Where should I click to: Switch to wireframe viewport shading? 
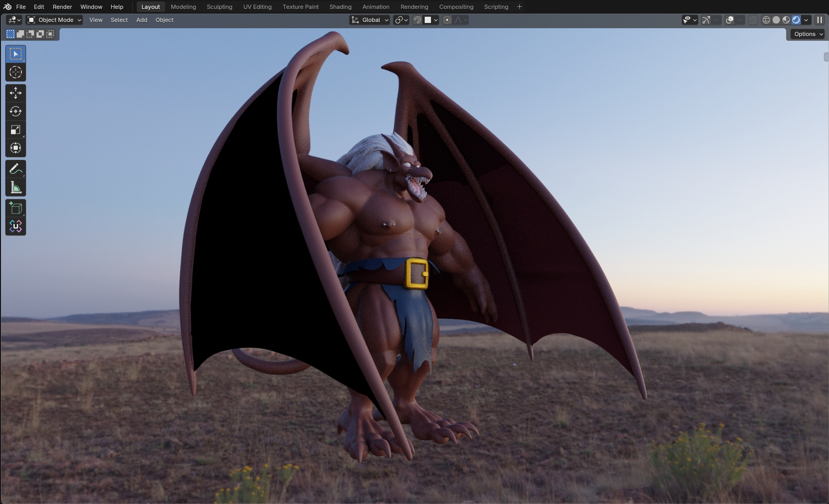coord(766,20)
